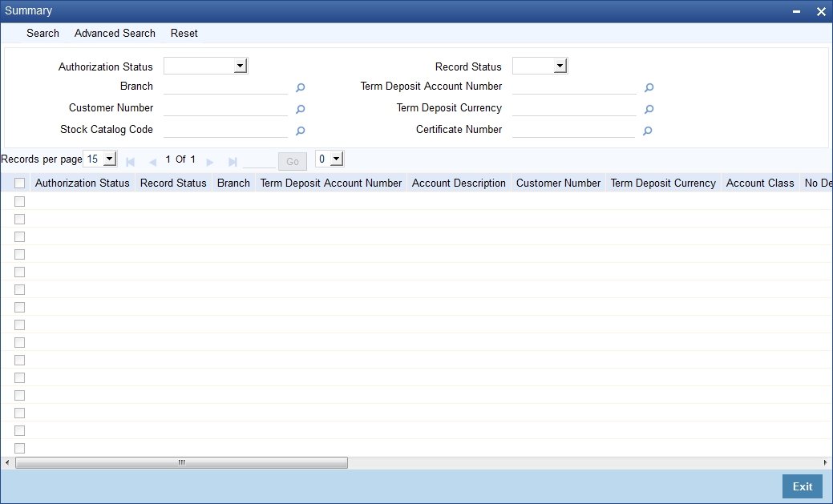833x504 pixels.
Task: Click Customer Number column header
Action: [558, 183]
